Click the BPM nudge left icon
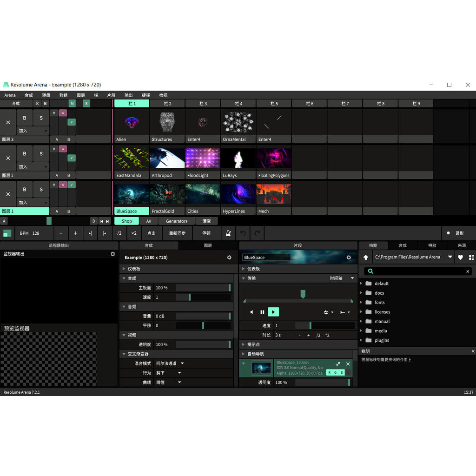The width and height of the screenshot is (476, 476). coord(90,233)
